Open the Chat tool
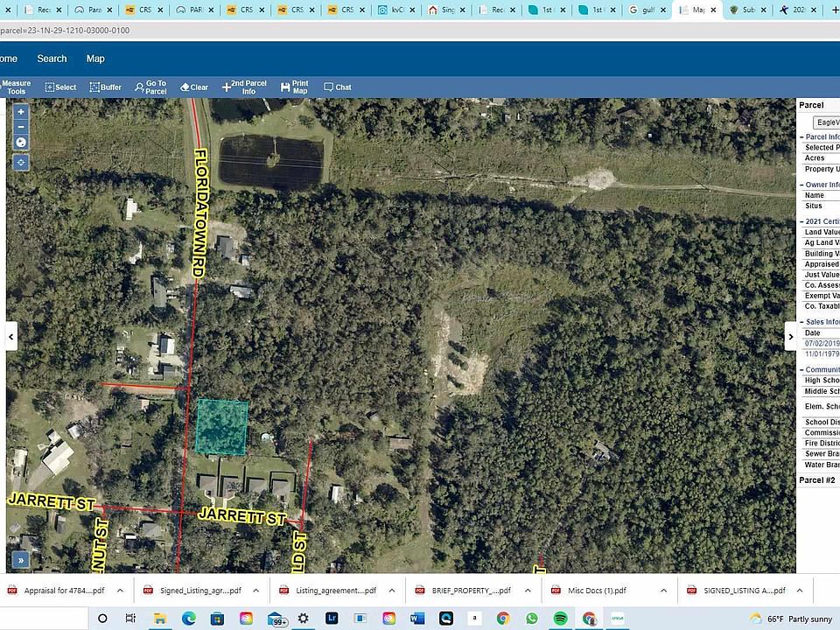 coord(338,87)
